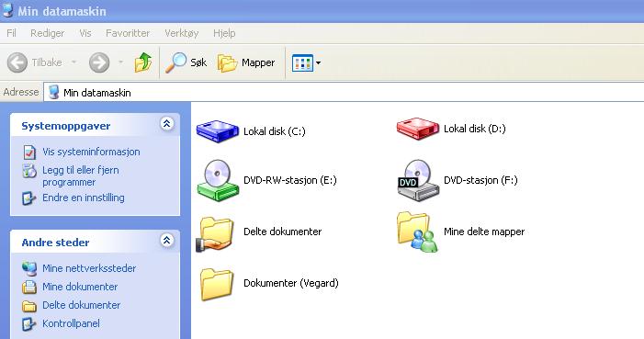Click the Systemoppgaver panel header
The height and width of the screenshot is (339, 644).
95,125
